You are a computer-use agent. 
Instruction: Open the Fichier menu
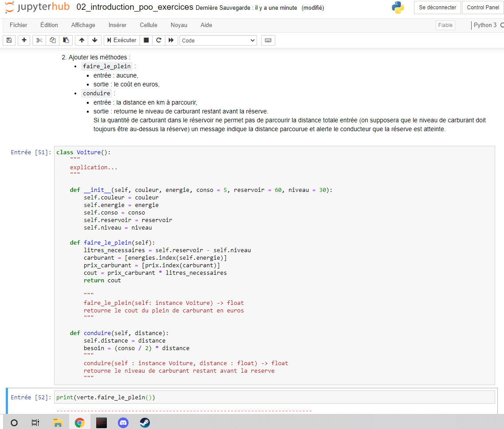(x=18, y=25)
